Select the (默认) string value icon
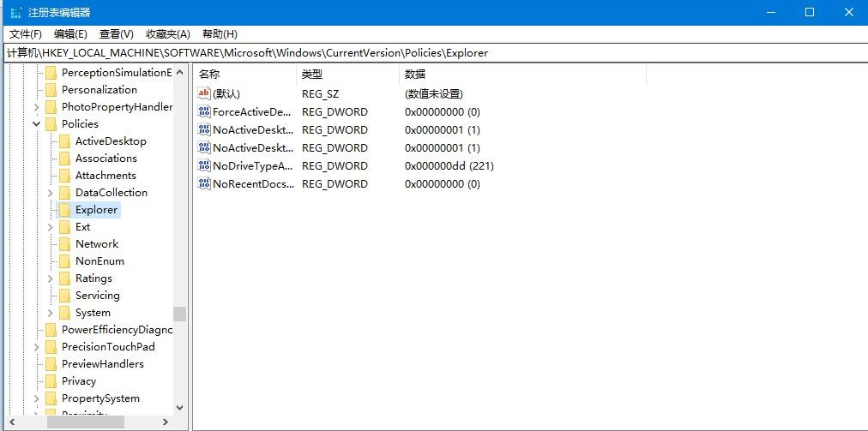 point(204,94)
